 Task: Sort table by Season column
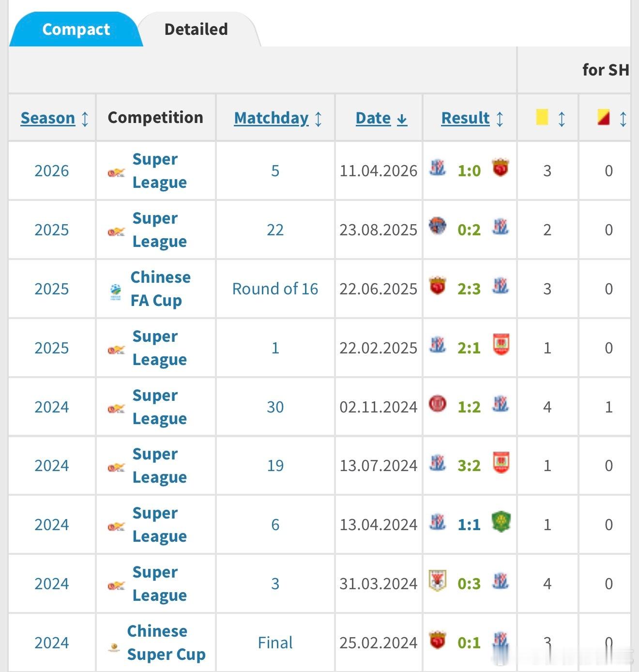(48, 118)
